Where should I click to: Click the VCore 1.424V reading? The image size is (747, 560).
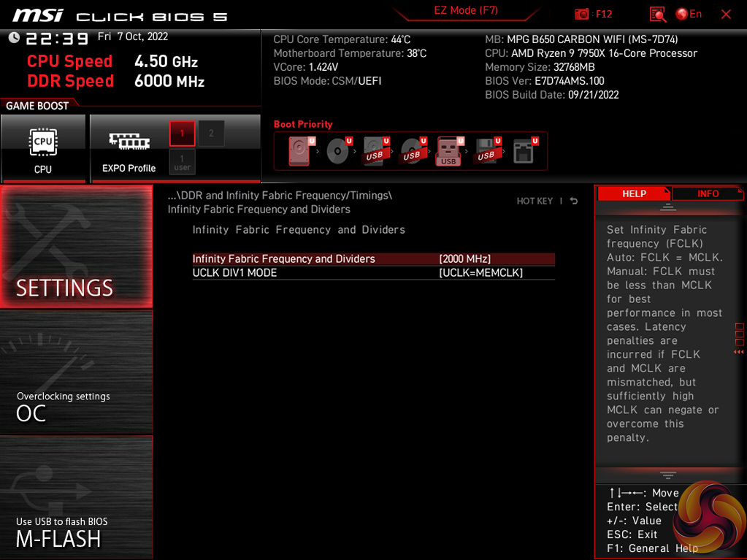coord(306,67)
